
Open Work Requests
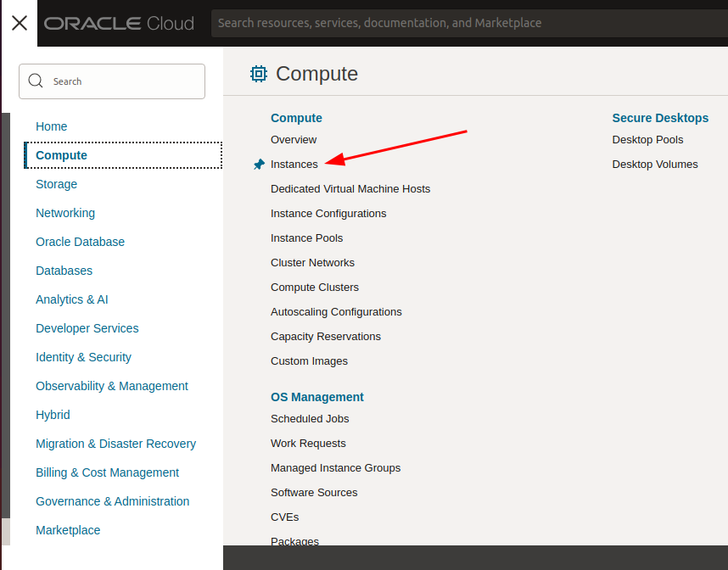click(308, 444)
